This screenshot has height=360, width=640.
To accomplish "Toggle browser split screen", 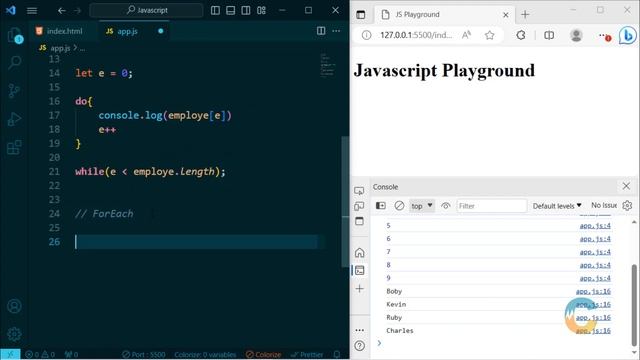I will coord(549,35).
